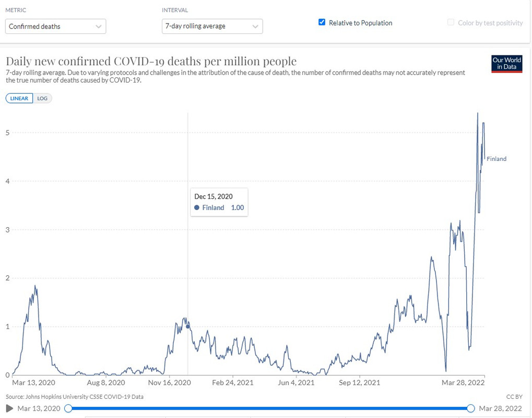Uncheck the Relative to Population checkbox

[322, 22]
